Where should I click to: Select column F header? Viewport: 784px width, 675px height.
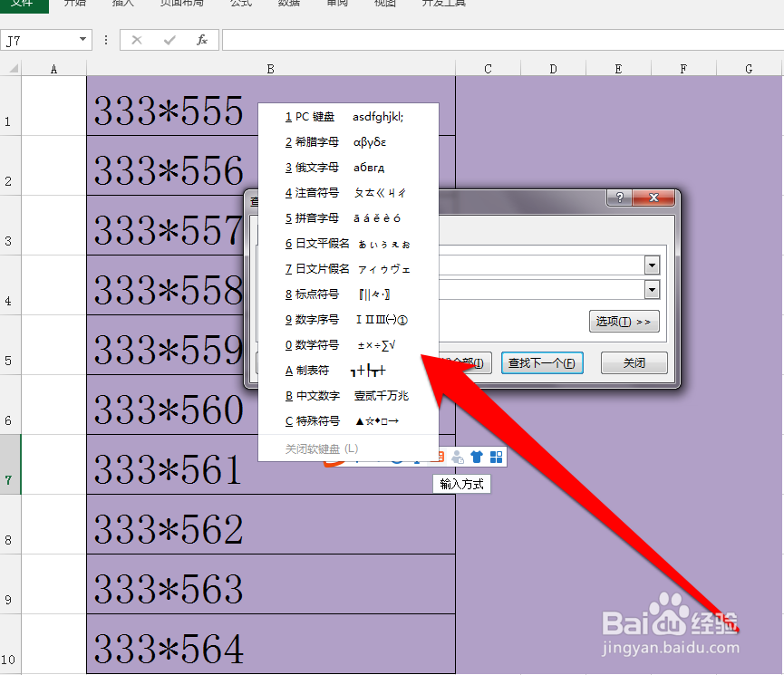pyautogui.click(x=683, y=69)
